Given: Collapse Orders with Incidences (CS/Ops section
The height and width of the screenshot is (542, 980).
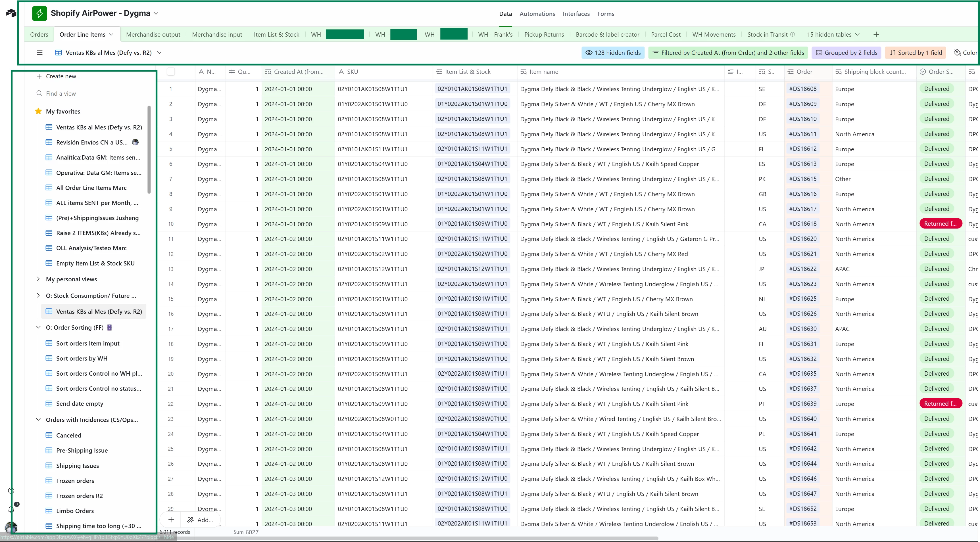Looking at the screenshot, I should [x=38, y=419].
